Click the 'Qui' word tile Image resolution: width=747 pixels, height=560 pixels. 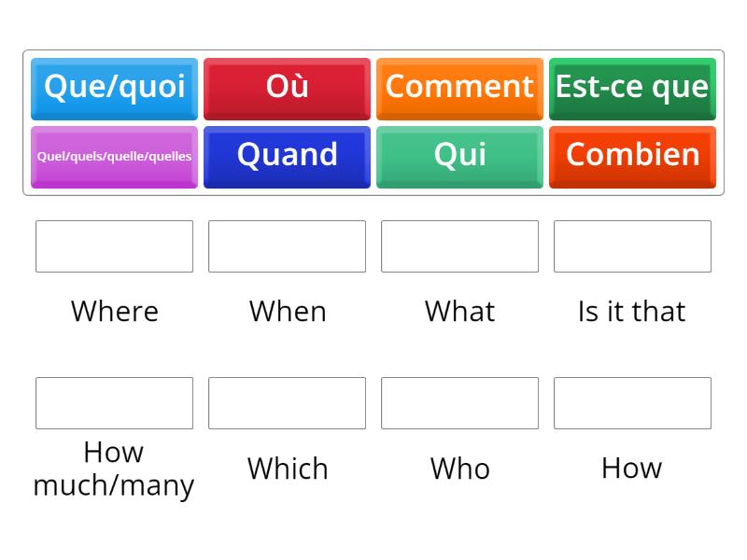click(459, 157)
